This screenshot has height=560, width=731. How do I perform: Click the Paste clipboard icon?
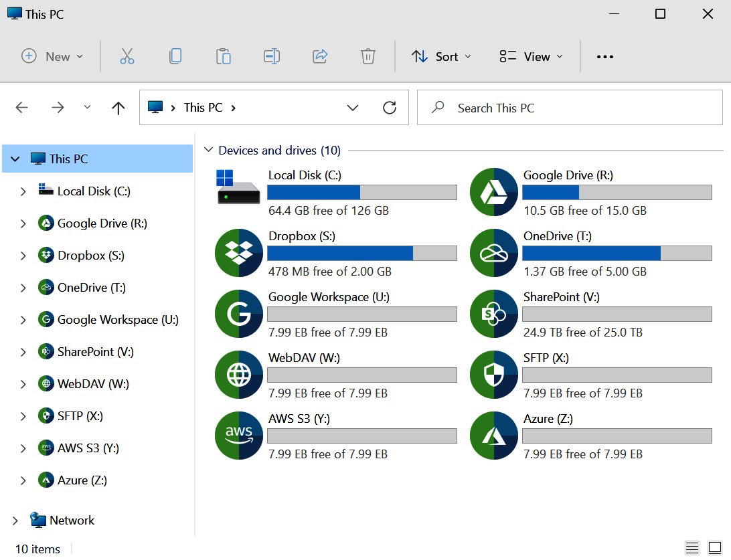[224, 56]
